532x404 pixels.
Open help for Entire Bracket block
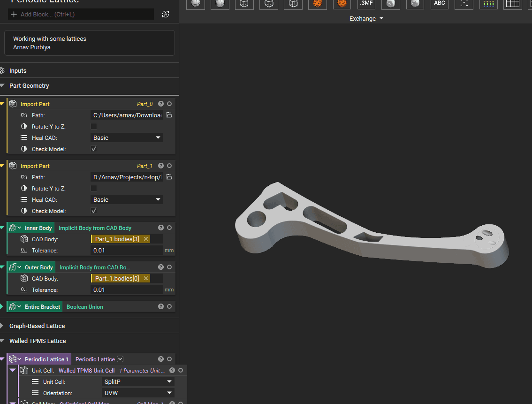click(x=161, y=306)
